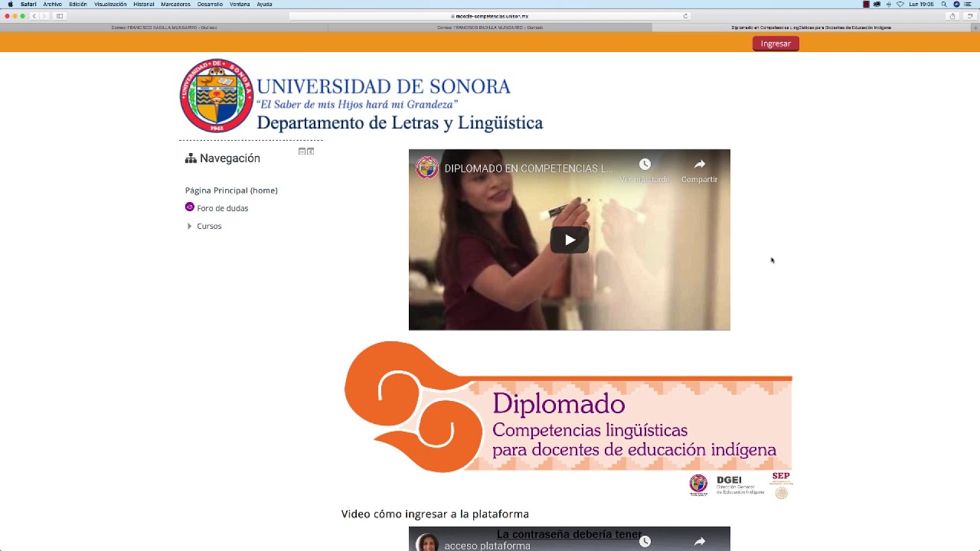Click the purple Foro de dudas forum icon

click(190, 207)
